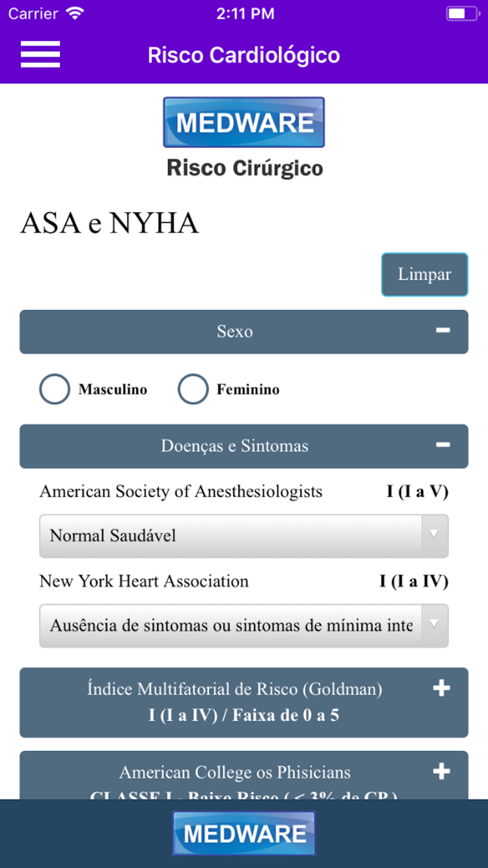
Task: Open the NYHA symptoms dropdown
Action: coord(230,625)
